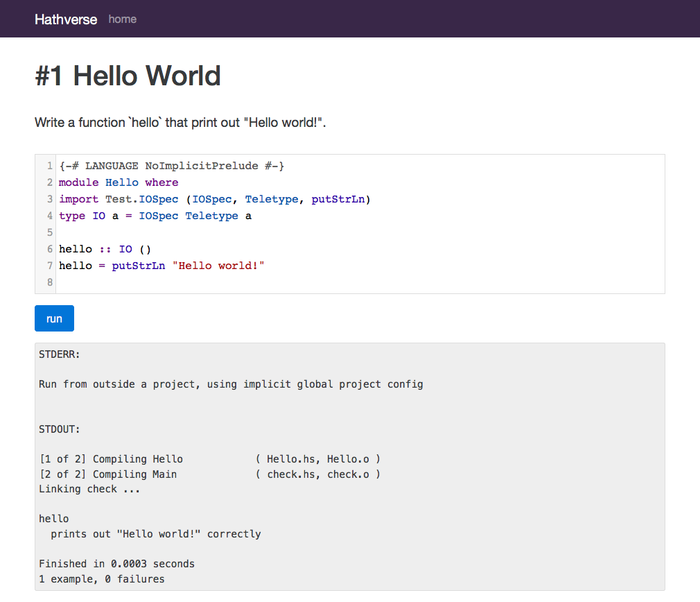Screen dimensions: 700x602
Task: Click line number 8 in the gutter
Action: [x=50, y=282]
